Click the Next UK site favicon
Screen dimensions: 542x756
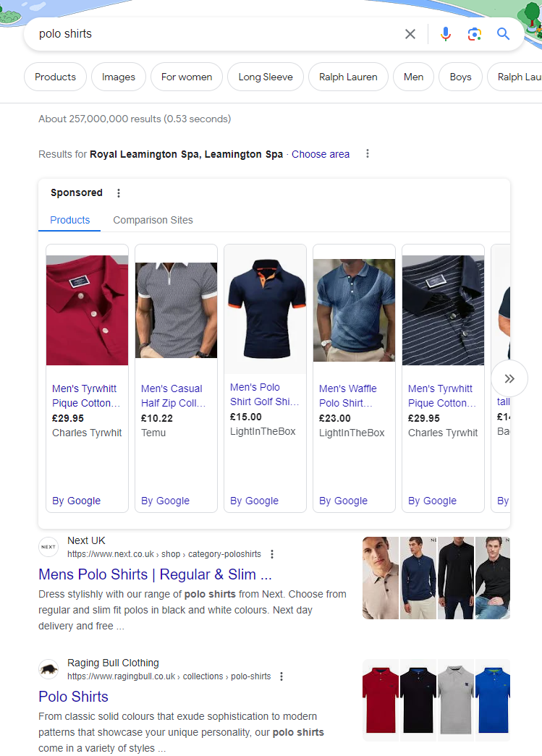pyautogui.click(x=48, y=547)
